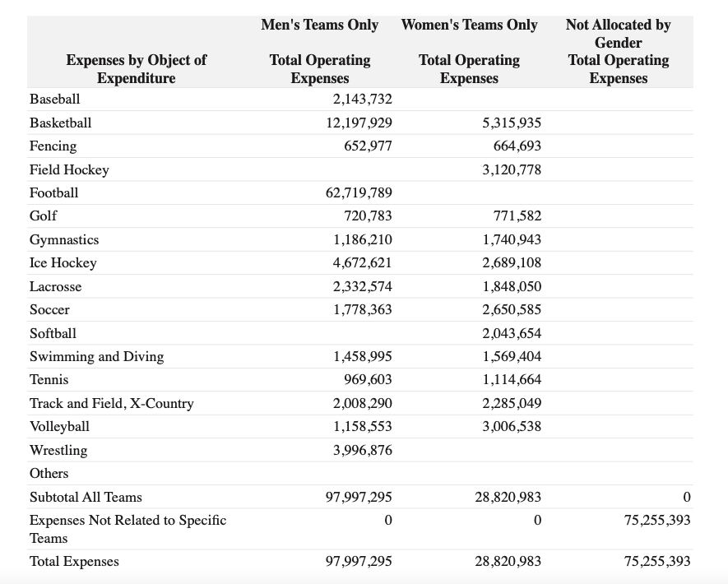Select the Ice Hockey men's value 4,672,621
This screenshot has width=728, height=584.
[362, 262]
